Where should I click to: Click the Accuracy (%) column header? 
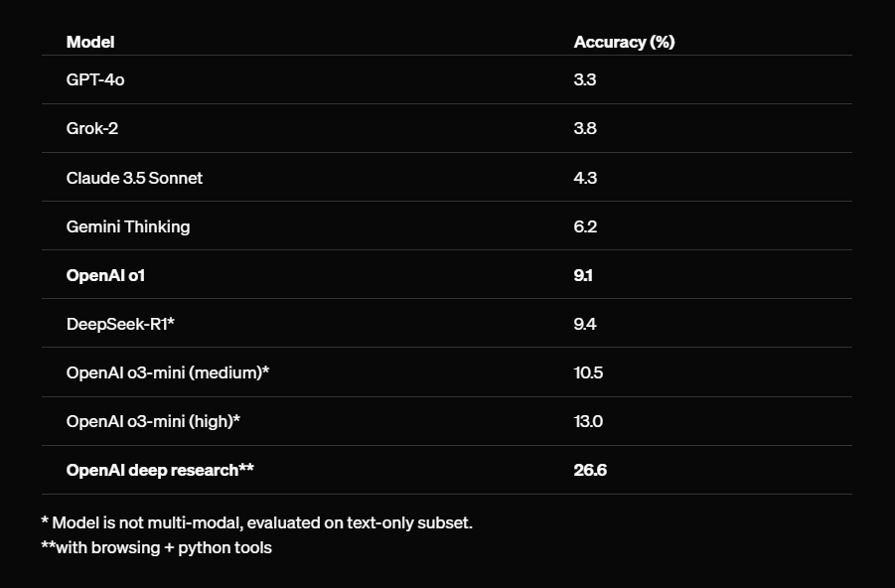[x=624, y=42]
